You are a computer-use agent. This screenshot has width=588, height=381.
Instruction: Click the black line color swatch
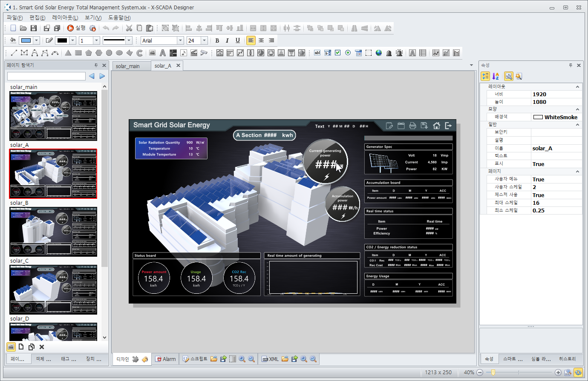point(62,40)
